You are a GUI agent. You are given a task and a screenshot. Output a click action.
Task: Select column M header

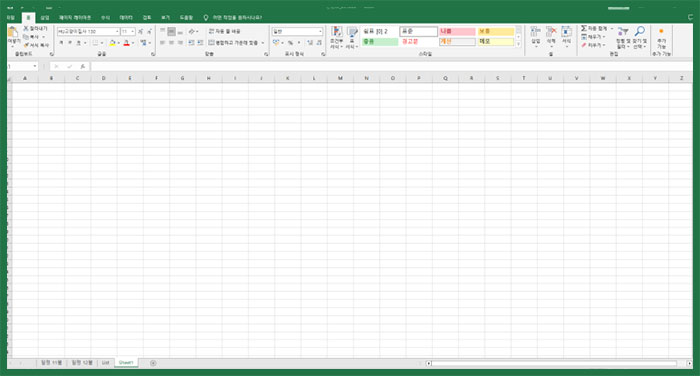340,78
